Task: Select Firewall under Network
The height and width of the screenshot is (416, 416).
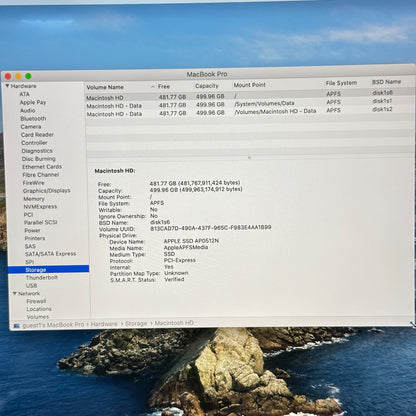Action: click(x=36, y=301)
